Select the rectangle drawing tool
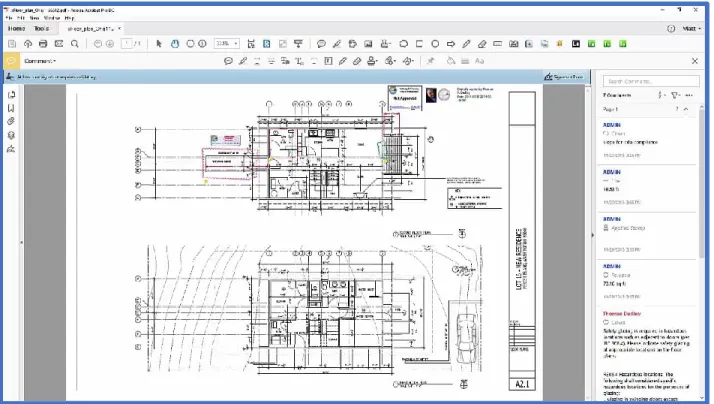The width and height of the screenshot is (714, 404). [419, 44]
